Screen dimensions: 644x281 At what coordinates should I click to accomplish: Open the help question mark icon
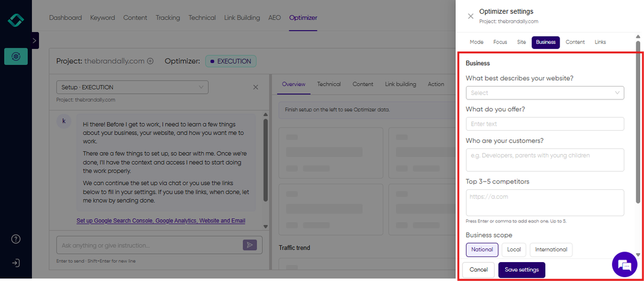[16, 239]
